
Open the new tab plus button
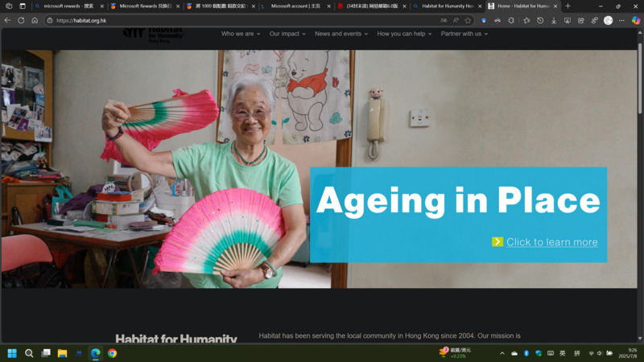click(x=568, y=6)
